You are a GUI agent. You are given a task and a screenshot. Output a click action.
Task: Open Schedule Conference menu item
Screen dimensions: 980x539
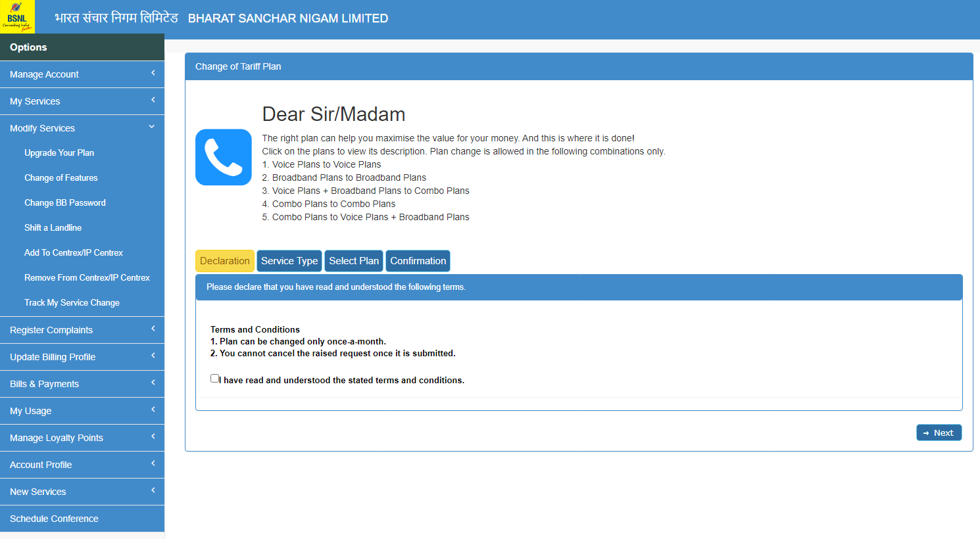coord(82,519)
